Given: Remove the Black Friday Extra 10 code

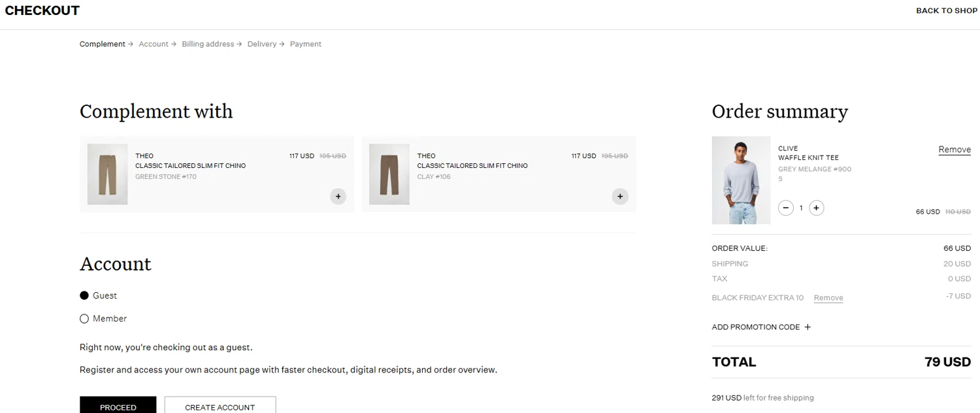Looking at the screenshot, I should 828,298.
